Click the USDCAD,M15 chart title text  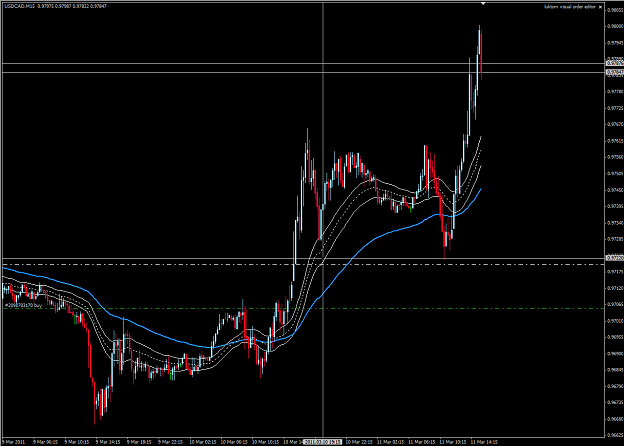(20, 6)
